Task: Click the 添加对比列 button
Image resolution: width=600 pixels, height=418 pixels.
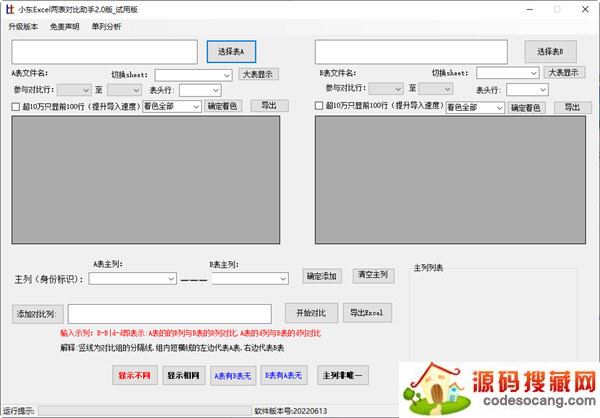Action: [38, 314]
